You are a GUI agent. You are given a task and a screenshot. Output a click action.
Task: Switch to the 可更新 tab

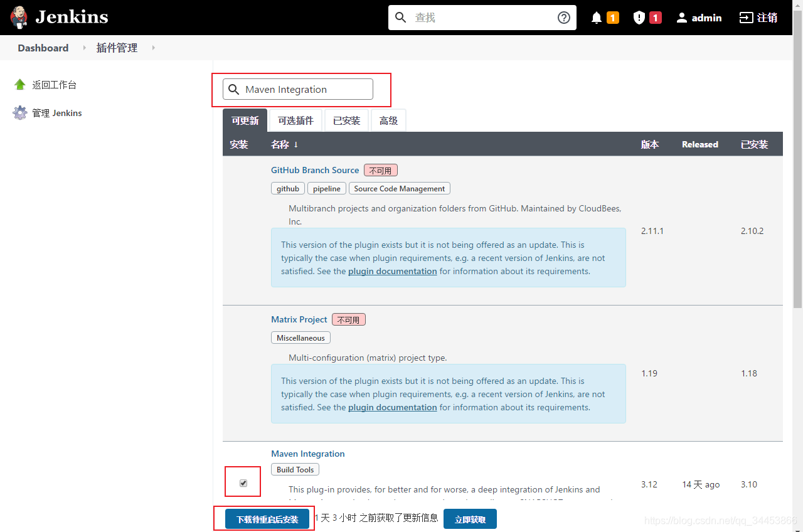(x=245, y=120)
